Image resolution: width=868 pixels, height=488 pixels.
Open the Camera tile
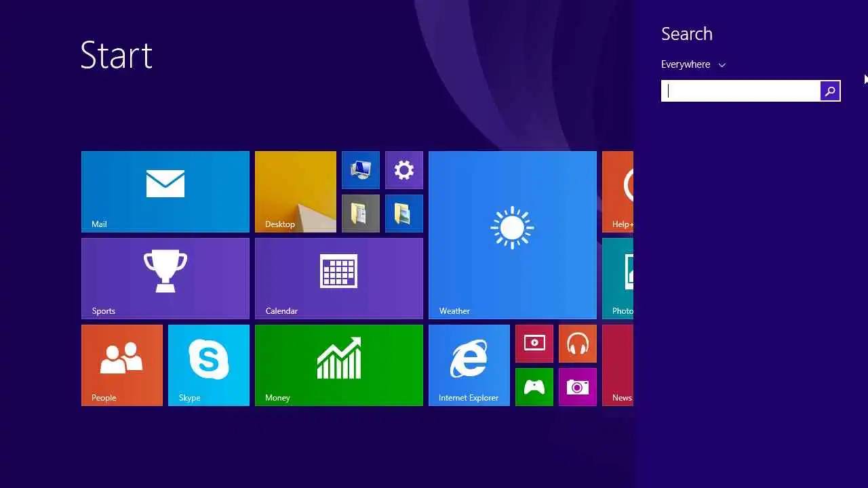pos(578,387)
